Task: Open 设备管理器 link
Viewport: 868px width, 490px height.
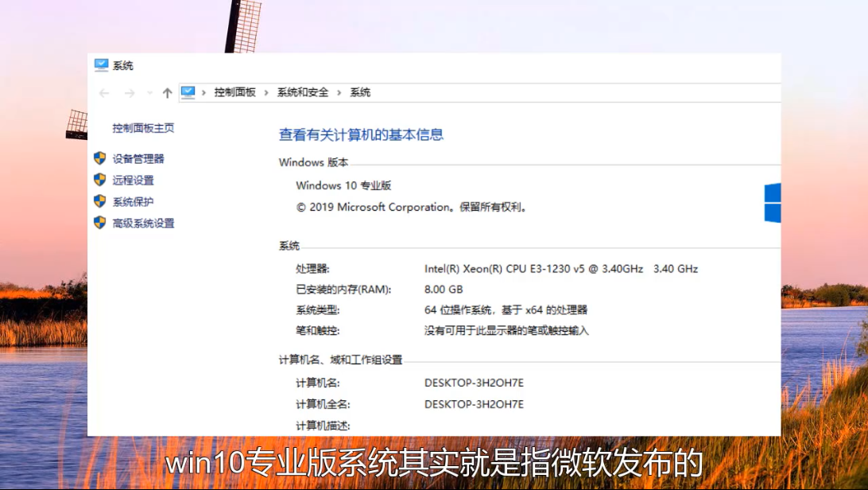Action: [x=138, y=159]
